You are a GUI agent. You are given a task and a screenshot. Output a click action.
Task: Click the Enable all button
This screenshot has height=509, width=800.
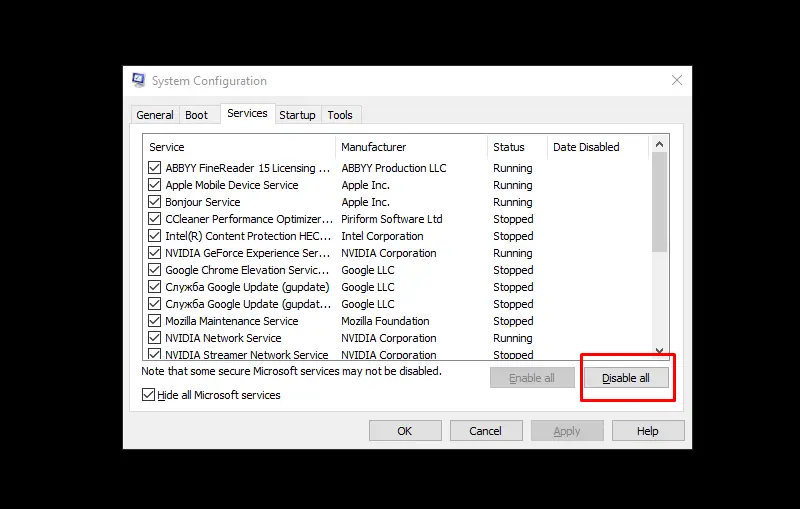click(532, 378)
